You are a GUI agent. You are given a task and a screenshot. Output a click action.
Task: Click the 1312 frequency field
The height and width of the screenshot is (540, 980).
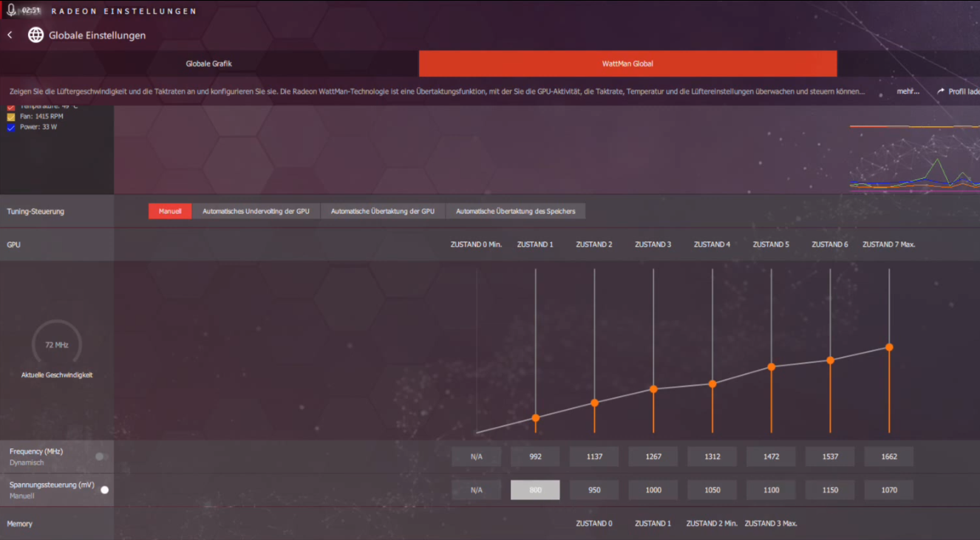712,457
